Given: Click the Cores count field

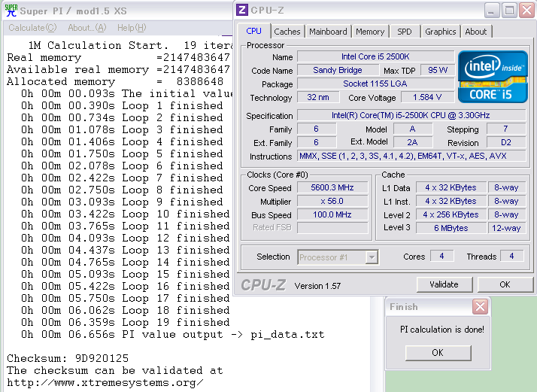Looking at the screenshot, I should pos(441,256).
